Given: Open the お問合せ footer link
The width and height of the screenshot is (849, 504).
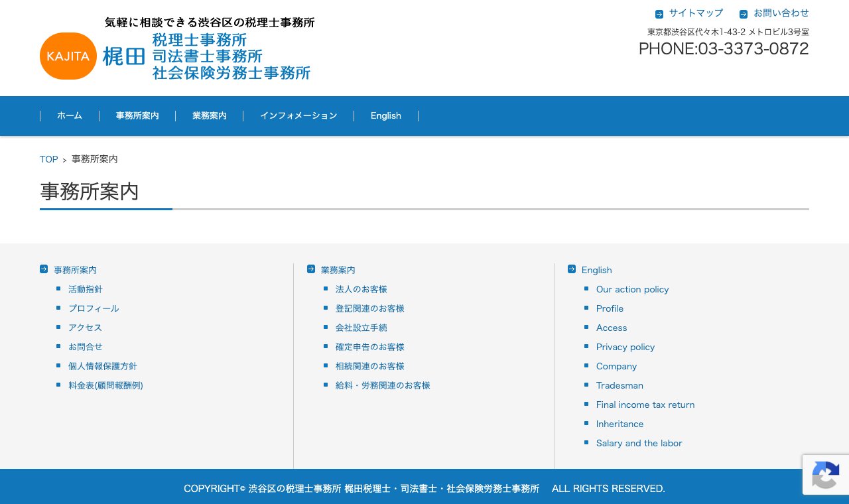Looking at the screenshot, I should coord(86,347).
